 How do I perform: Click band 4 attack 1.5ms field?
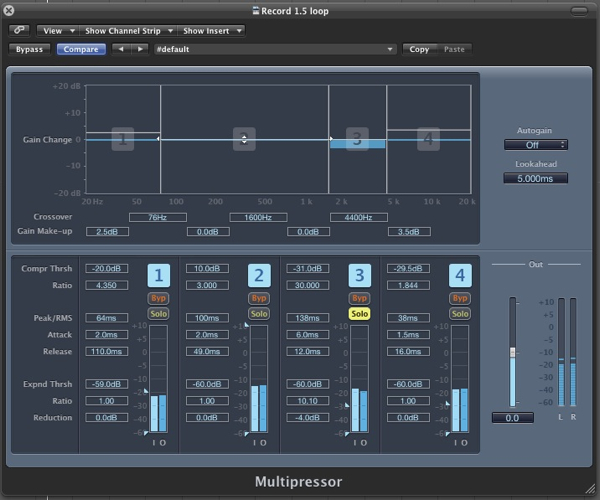coord(408,334)
